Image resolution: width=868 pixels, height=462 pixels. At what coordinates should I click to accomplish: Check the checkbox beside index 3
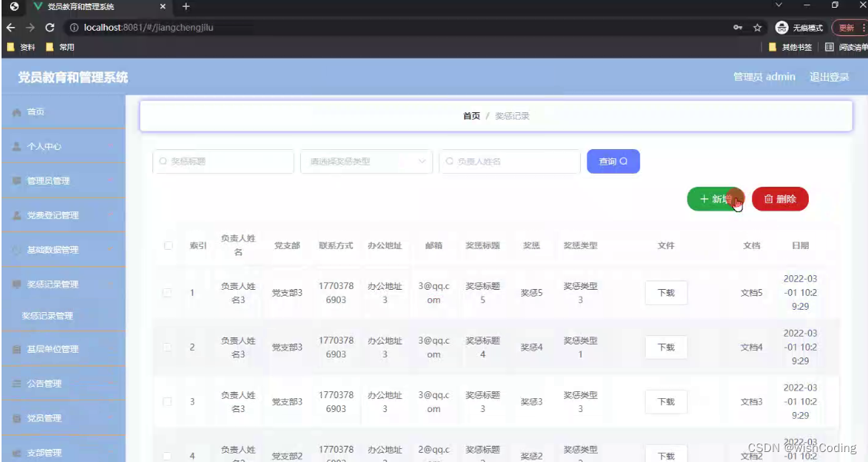click(x=167, y=401)
